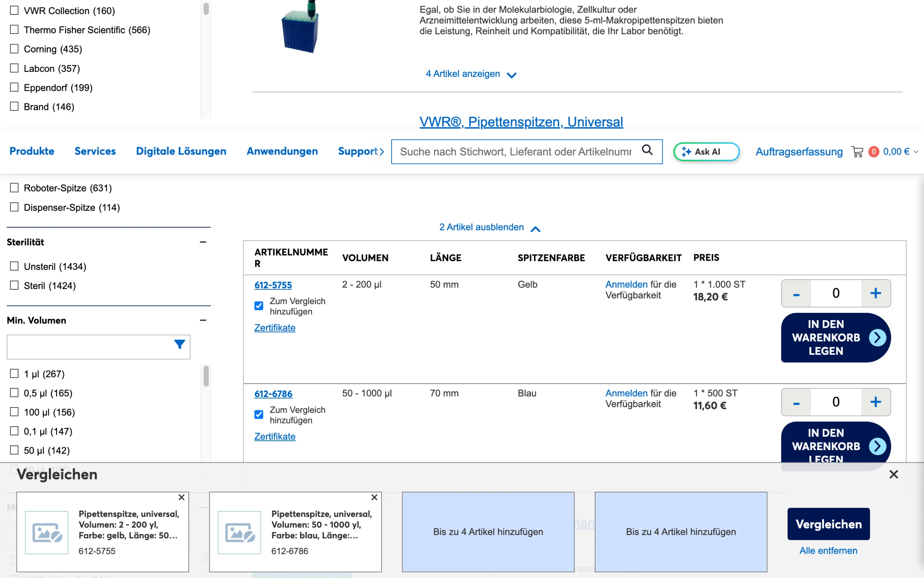Click the dark blue Vergleichen button

click(x=829, y=524)
